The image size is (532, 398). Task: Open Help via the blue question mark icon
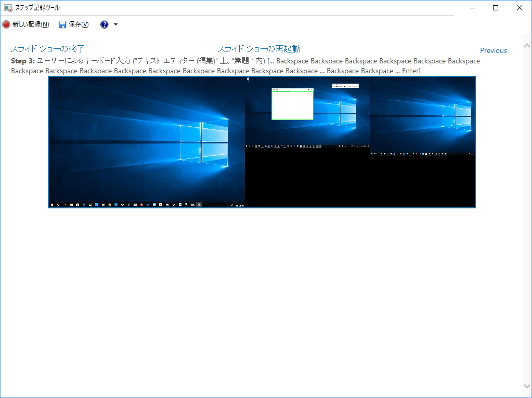104,24
